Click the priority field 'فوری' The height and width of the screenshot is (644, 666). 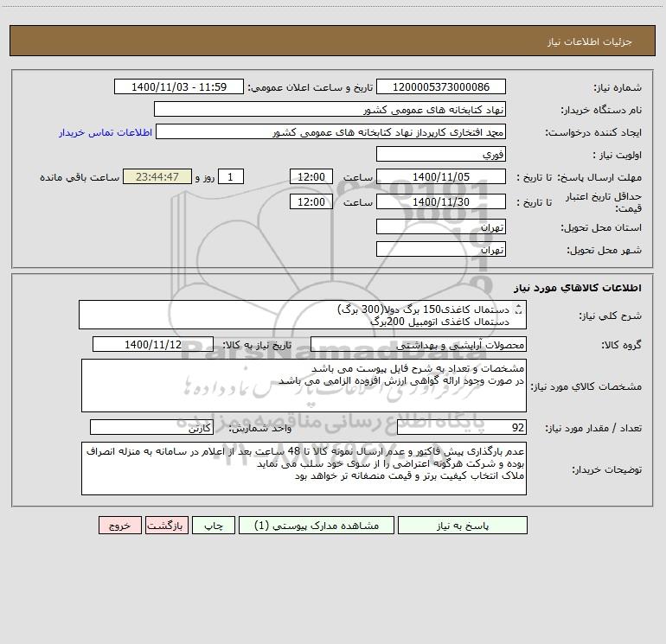[441, 154]
